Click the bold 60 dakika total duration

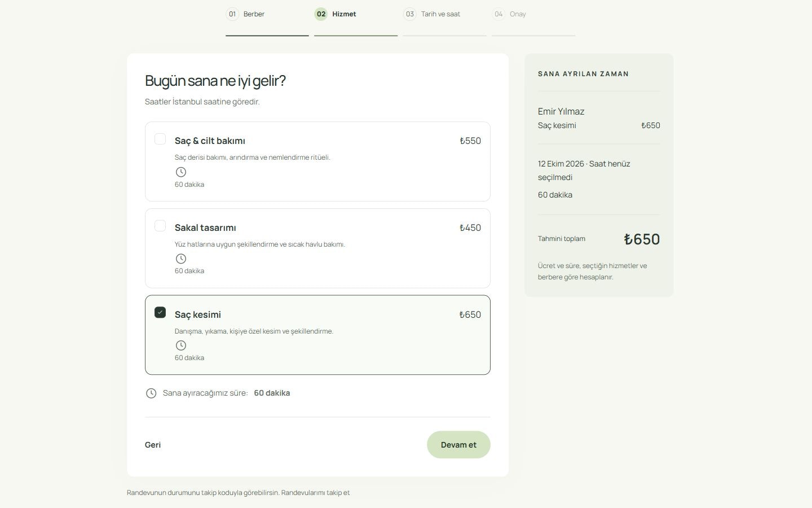(272, 393)
